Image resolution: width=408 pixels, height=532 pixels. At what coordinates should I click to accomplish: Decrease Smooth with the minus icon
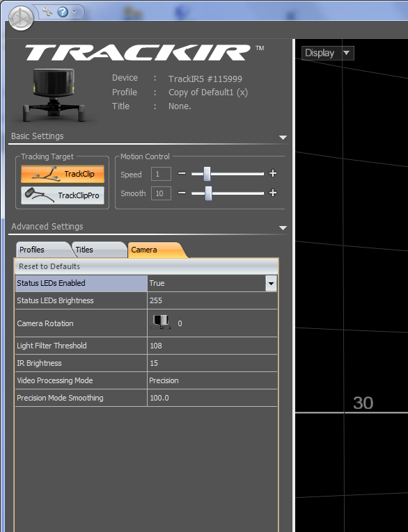(182, 193)
